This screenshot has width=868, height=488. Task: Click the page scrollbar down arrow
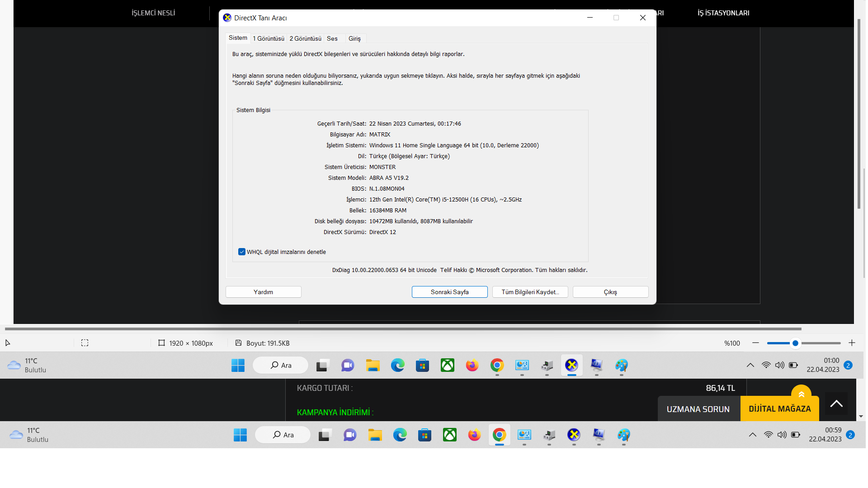click(860, 416)
